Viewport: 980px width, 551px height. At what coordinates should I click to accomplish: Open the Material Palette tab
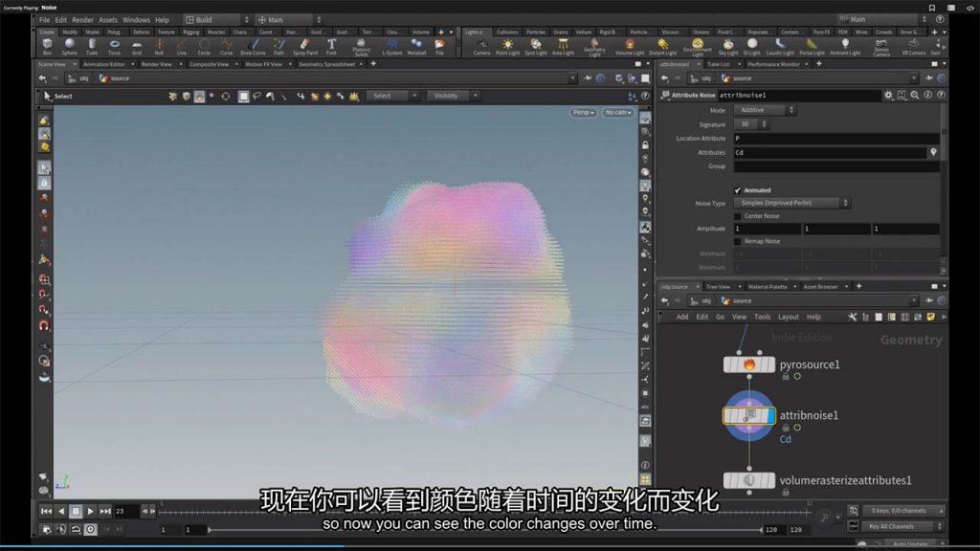coord(768,287)
